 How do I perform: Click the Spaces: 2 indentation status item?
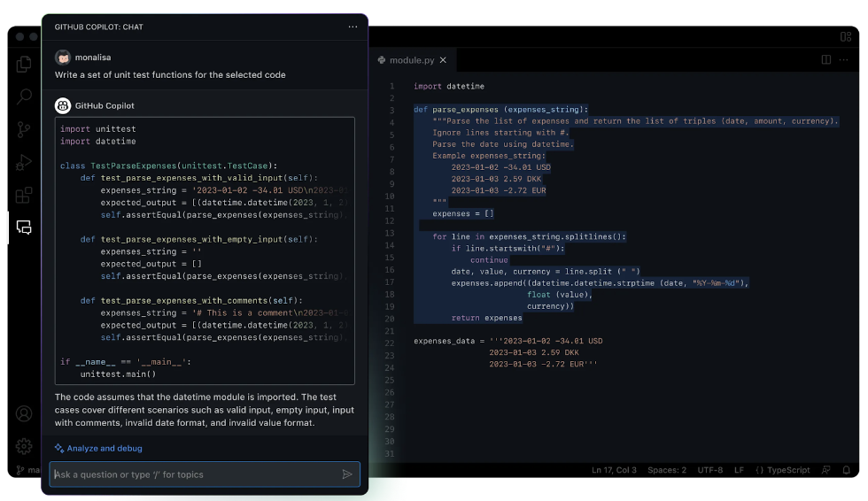pyautogui.click(x=667, y=470)
